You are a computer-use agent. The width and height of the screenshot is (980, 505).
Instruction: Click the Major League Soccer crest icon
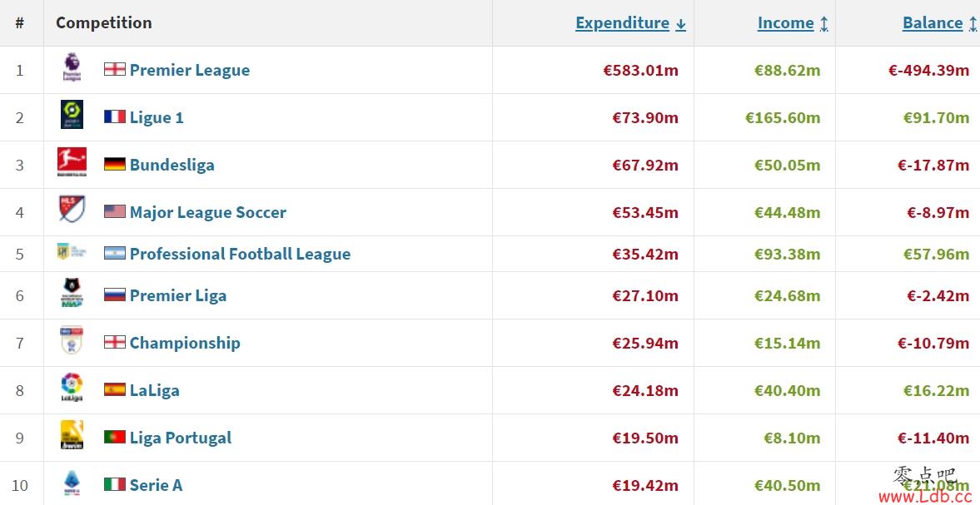coord(72,209)
